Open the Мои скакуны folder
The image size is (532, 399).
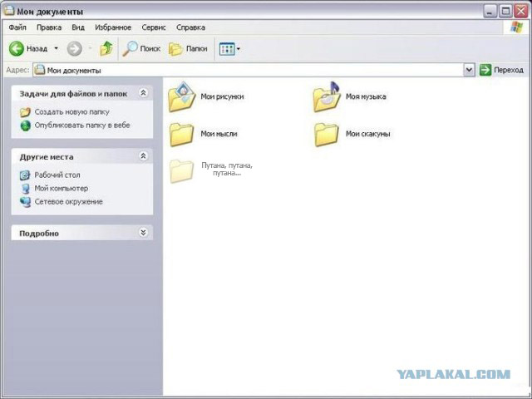point(327,134)
